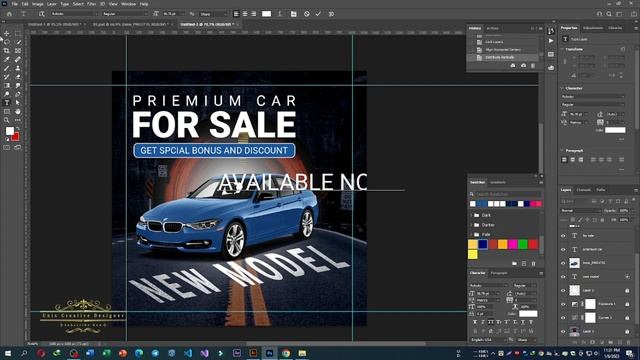Hide the Exposure 1 adjustment layer
The width and height of the screenshot is (640, 360).
click(563, 304)
